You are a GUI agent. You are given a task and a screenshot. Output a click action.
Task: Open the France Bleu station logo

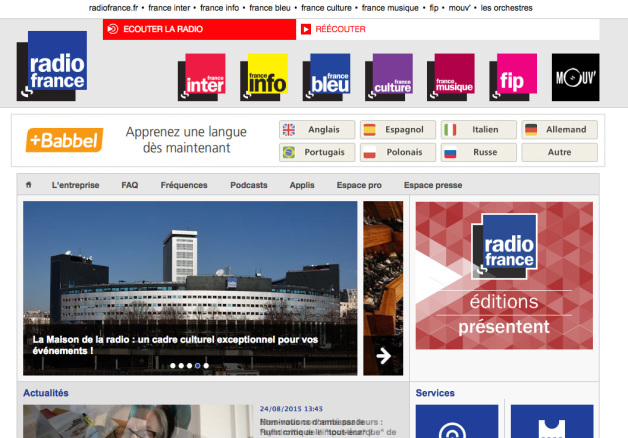point(326,77)
